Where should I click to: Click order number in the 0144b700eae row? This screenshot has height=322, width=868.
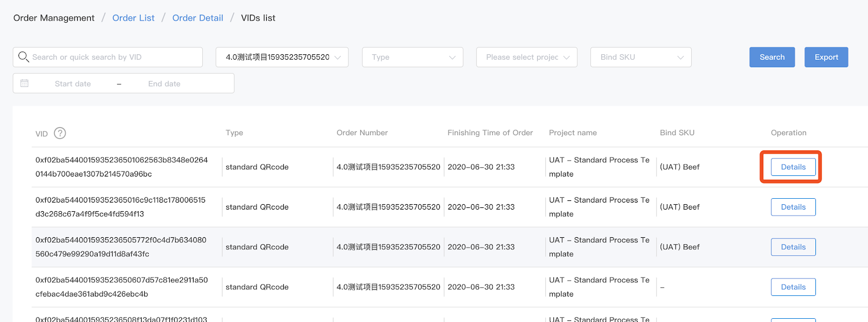click(x=388, y=167)
